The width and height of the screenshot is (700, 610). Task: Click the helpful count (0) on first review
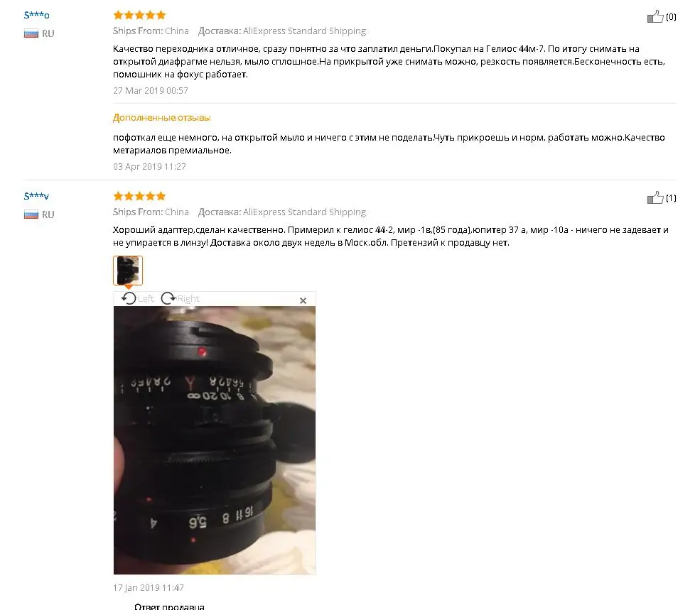click(x=671, y=17)
